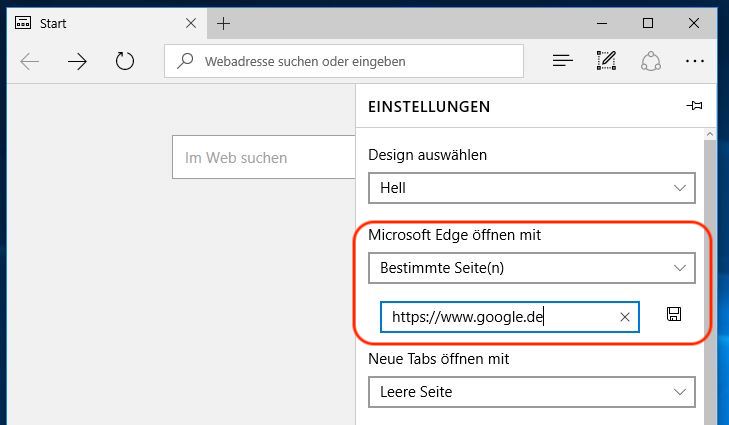The height and width of the screenshot is (425, 729).
Task: Open the Share icon in toolbar
Action: tap(651, 61)
